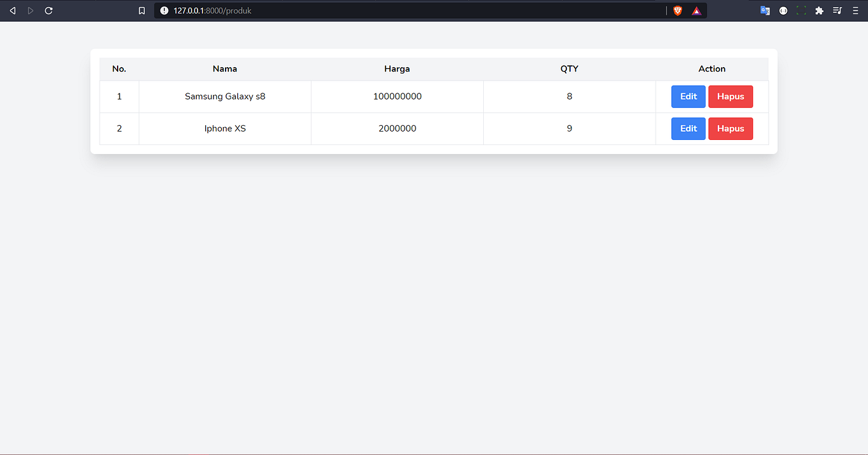Select the Nama column header
Screen dimensions: 868x455
224,68
